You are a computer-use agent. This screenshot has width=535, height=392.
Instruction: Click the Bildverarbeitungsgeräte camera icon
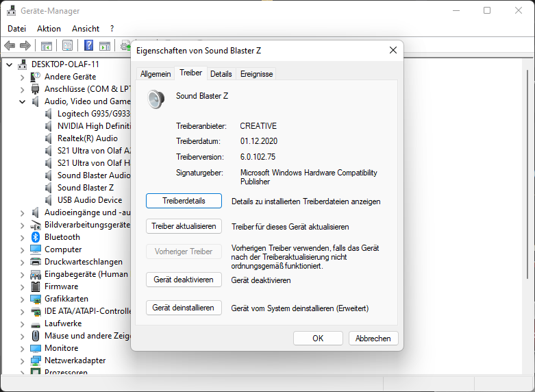tap(36, 225)
